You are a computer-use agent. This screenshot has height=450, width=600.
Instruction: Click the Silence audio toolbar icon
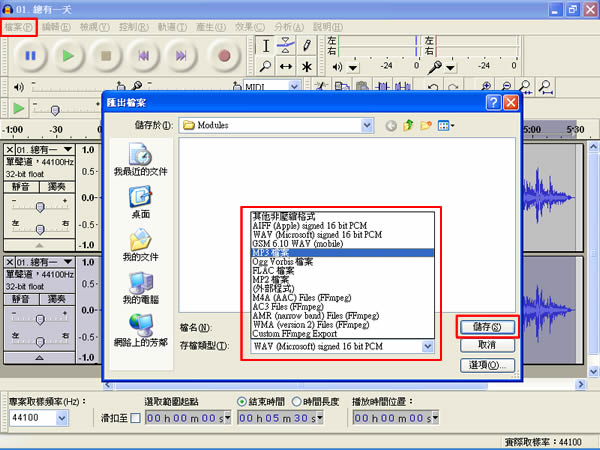tap(403, 86)
